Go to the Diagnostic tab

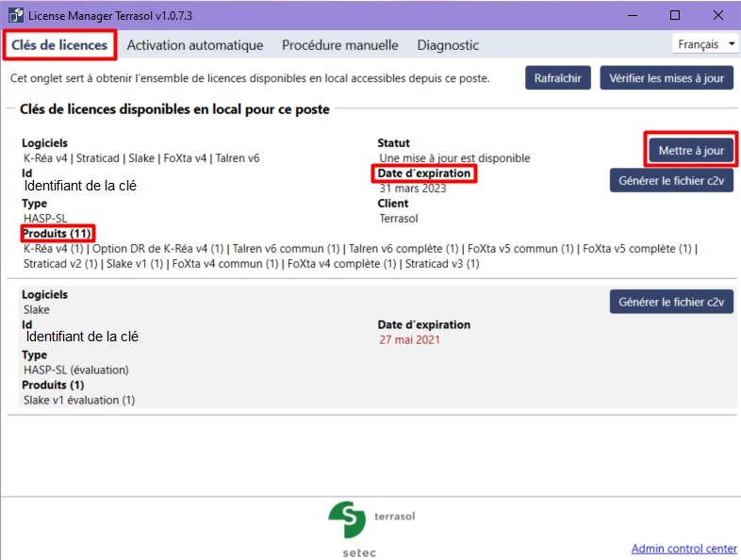pos(448,45)
